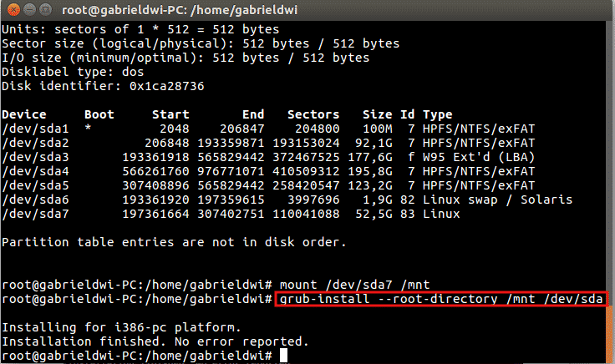
Task: Click the 'Disklabel type: dos' line
Action: [73, 72]
